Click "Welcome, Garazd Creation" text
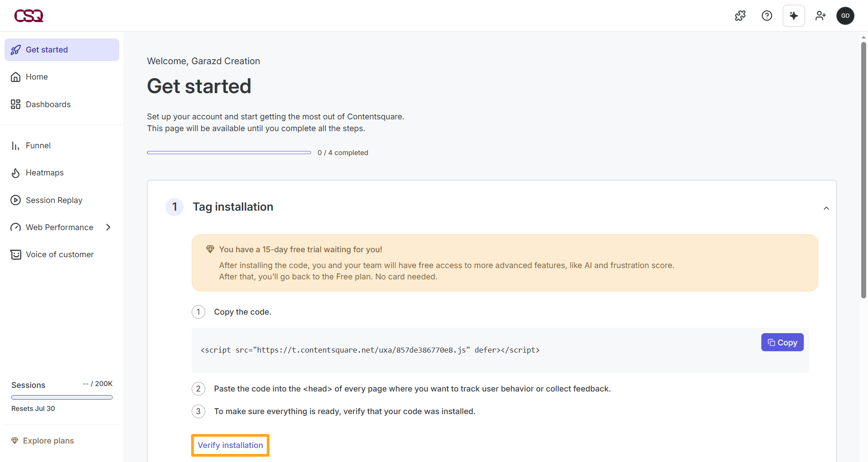Screen dimensions: 868x462 point(203,61)
